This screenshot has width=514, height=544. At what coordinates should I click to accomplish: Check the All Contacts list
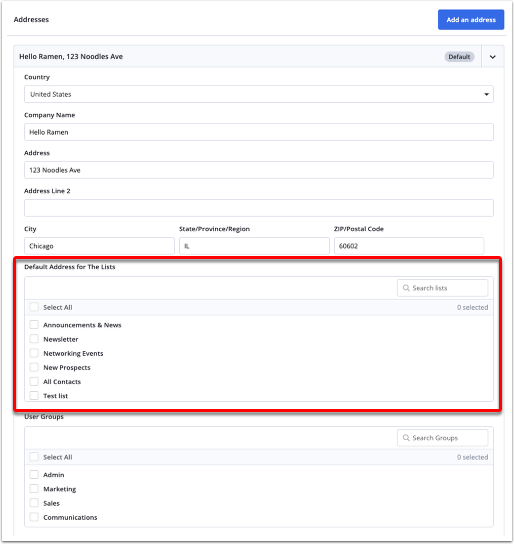(34, 382)
